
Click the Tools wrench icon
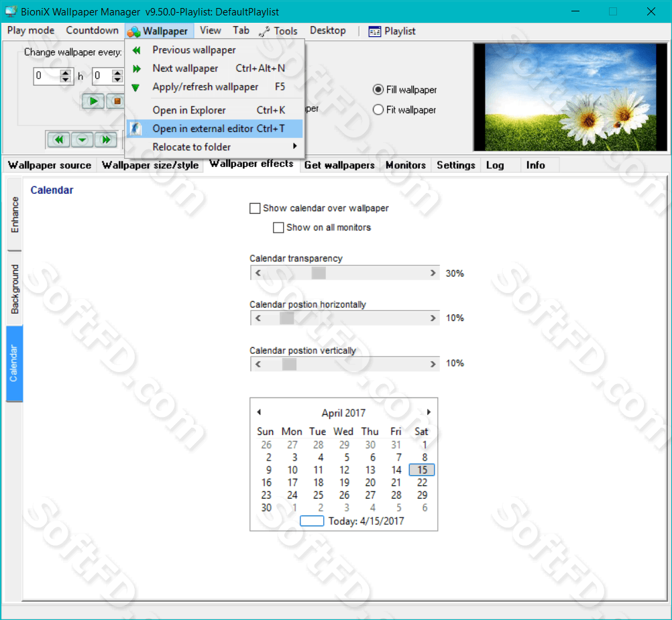[x=264, y=32]
